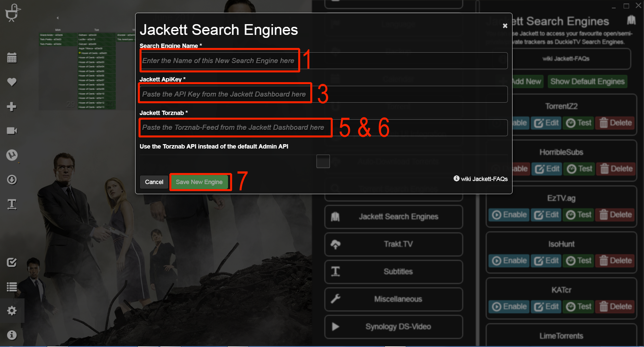Test the EzTV.ag engine
The image size is (644, 347).
tap(579, 215)
